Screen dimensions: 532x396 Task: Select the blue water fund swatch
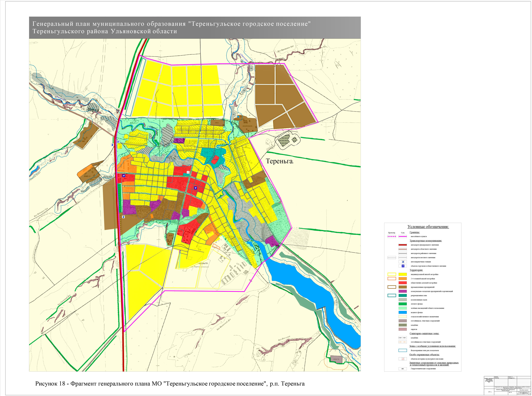tap(403, 312)
